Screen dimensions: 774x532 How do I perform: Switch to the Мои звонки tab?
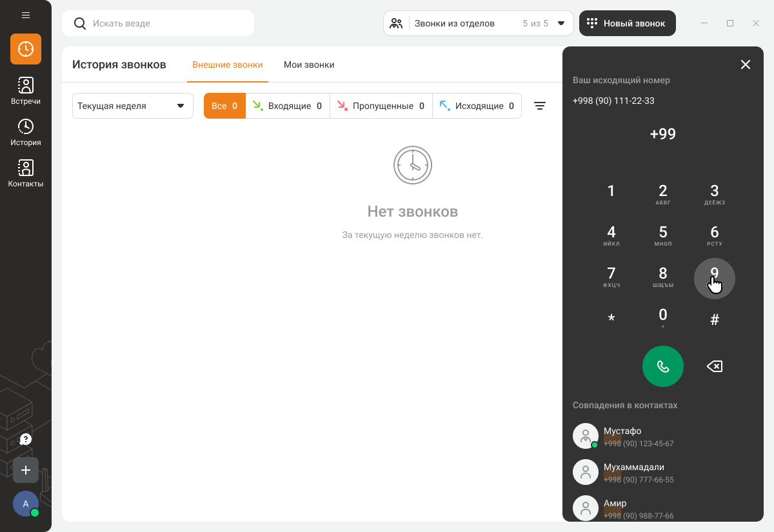pyautogui.click(x=309, y=64)
